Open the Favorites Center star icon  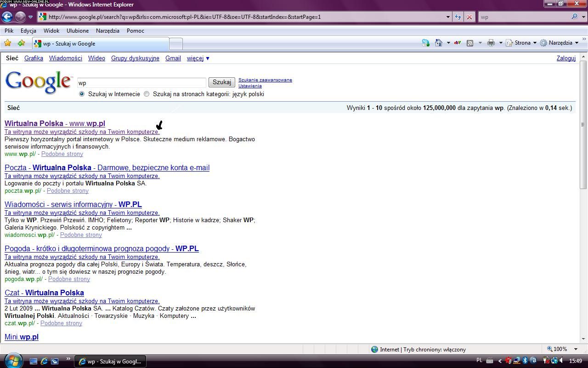(x=8, y=43)
